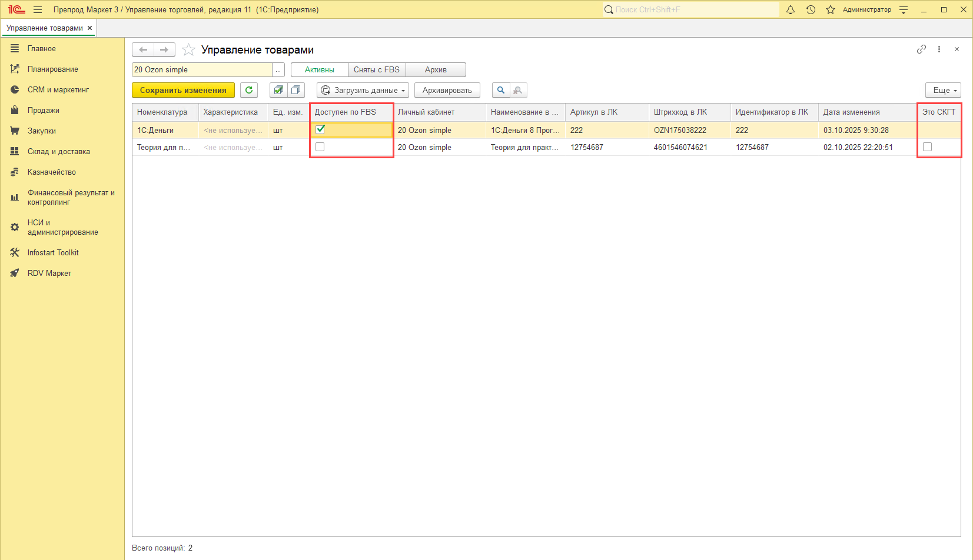Viewport: 973px width, 560px height.
Task: Click the check all rows icon
Action: (x=278, y=90)
